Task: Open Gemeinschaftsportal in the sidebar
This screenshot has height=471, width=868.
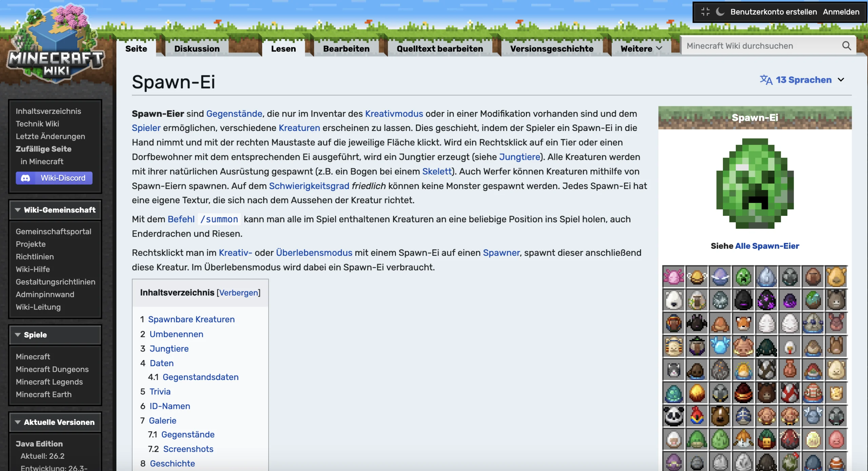Action: pyautogui.click(x=53, y=231)
